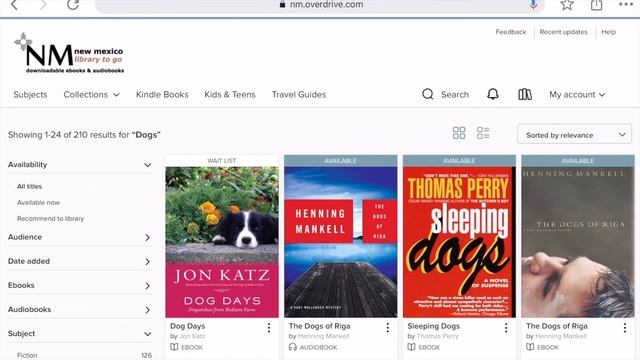Open Kids & Teens section
The width and height of the screenshot is (640, 360).
(230, 95)
